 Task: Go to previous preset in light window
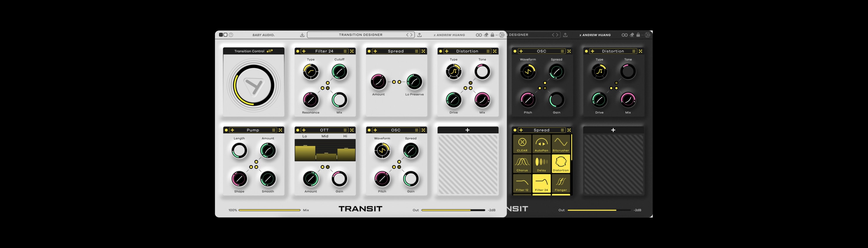pyautogui.click(x=407, y=35)
